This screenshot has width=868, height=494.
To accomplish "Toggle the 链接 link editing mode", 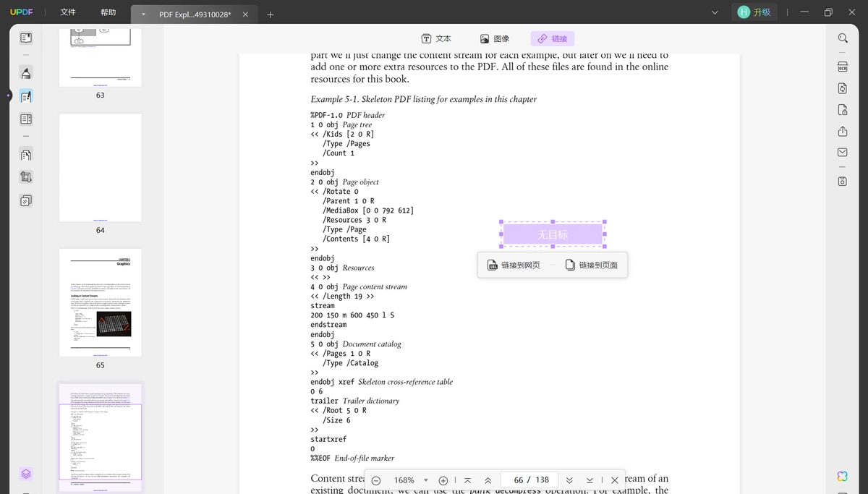I will [552, 39].
